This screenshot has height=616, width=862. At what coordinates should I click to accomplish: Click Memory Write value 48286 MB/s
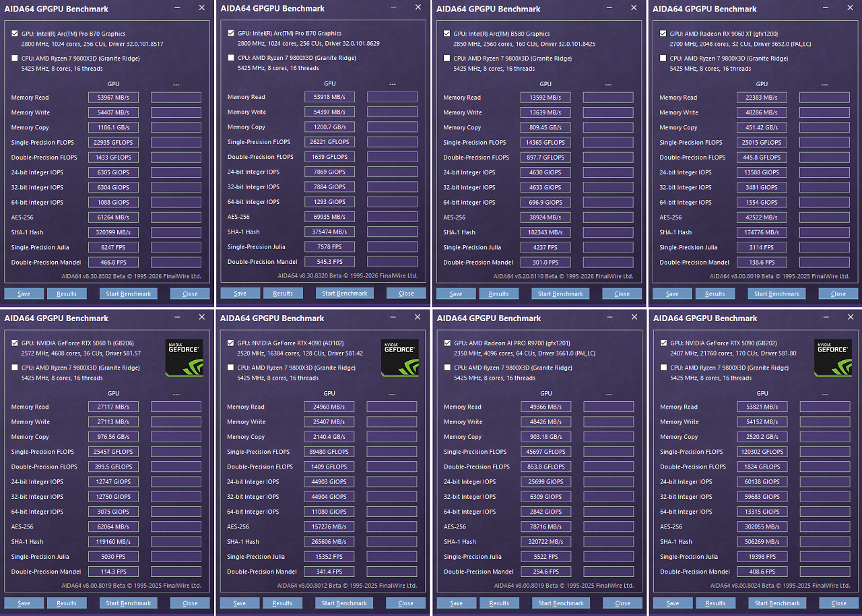point(762,112)
